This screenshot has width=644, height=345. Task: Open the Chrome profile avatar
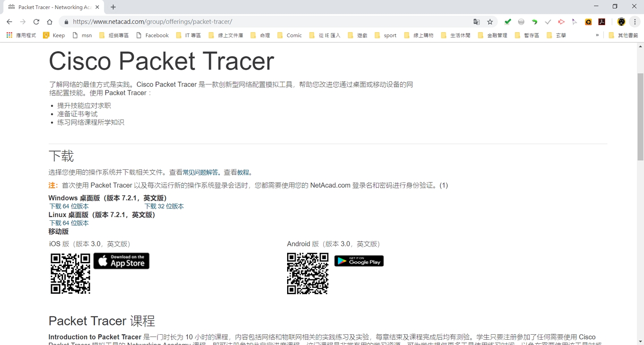[x=621, y=21]
